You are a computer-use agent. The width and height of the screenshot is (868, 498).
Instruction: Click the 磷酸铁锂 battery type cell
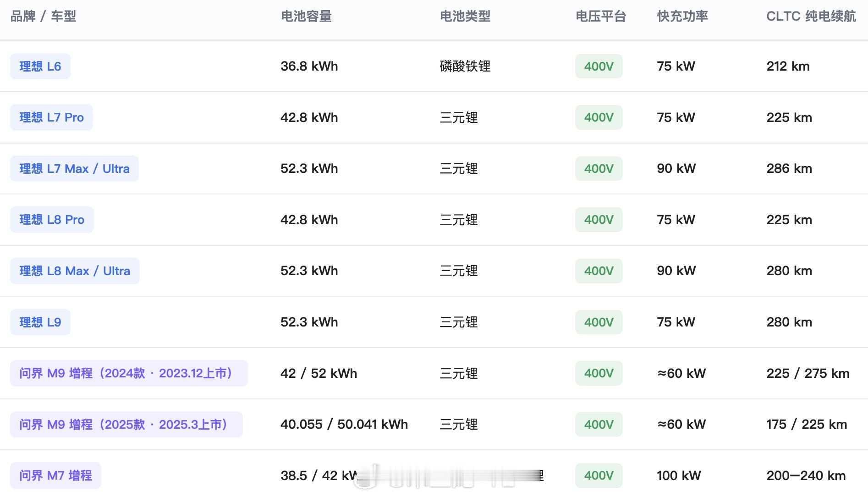coord(465,66)
